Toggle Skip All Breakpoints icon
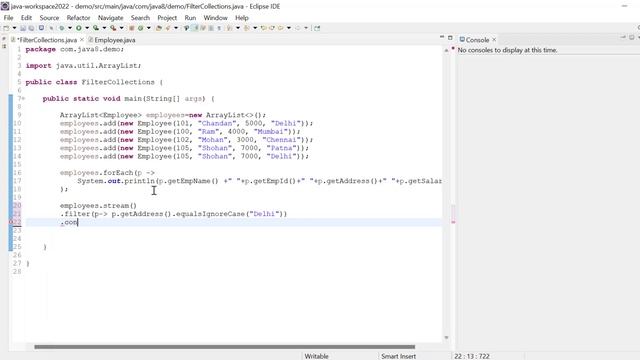640x360 pixels. click(x=51, y=28)
